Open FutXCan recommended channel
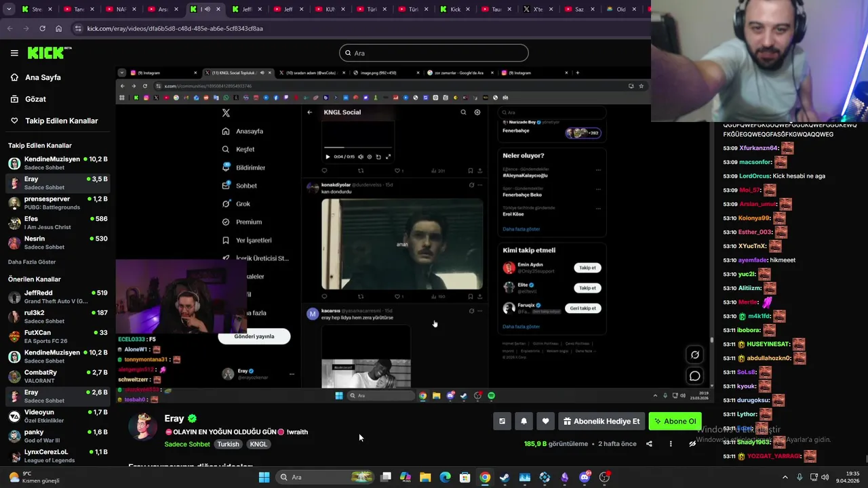 [58, 336]
